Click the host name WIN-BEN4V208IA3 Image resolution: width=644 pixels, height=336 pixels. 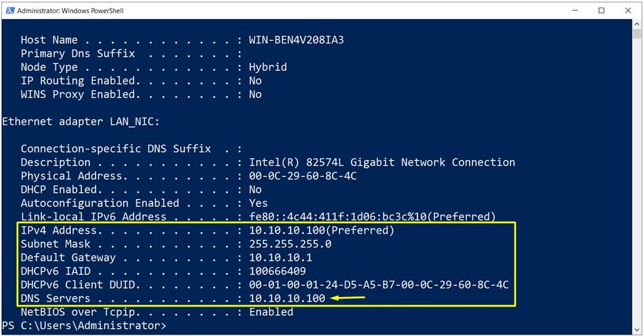(x=296, y=40)
